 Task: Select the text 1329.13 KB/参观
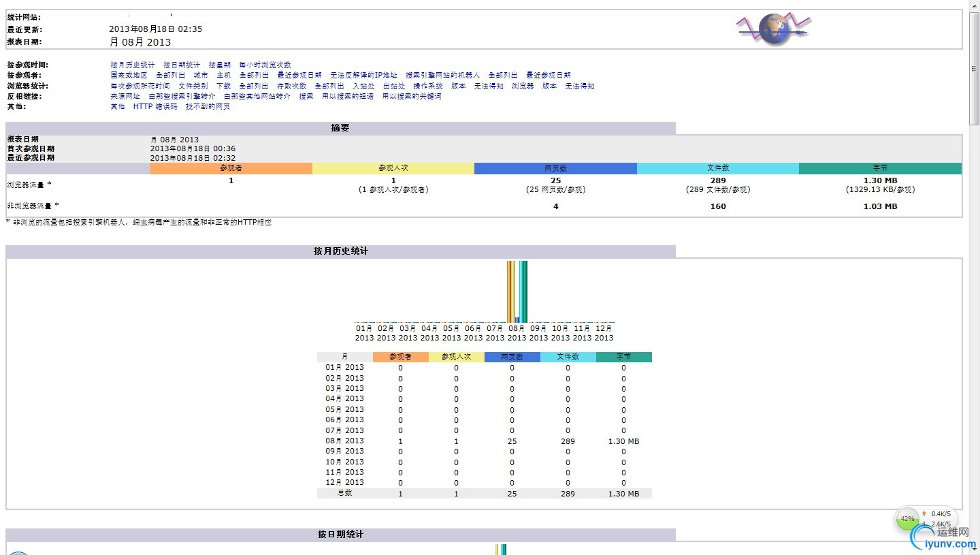(881, 190)
